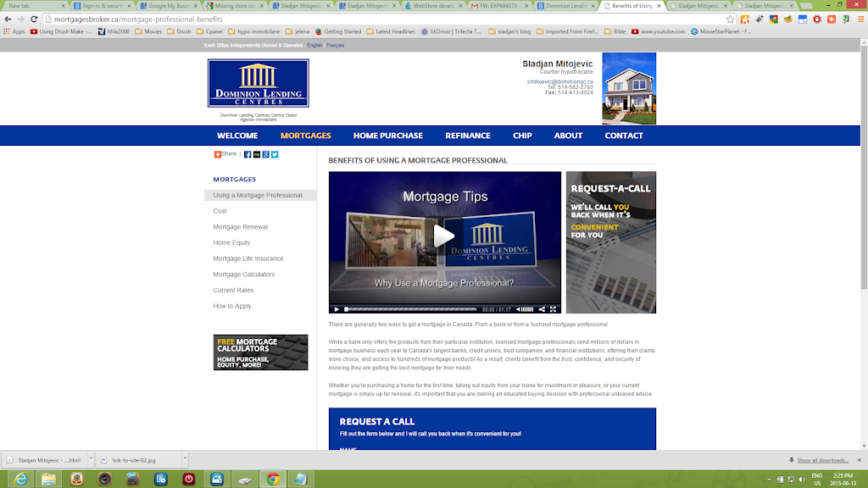Email smitojevic@dominiongc.ca link

pos(559,82)
